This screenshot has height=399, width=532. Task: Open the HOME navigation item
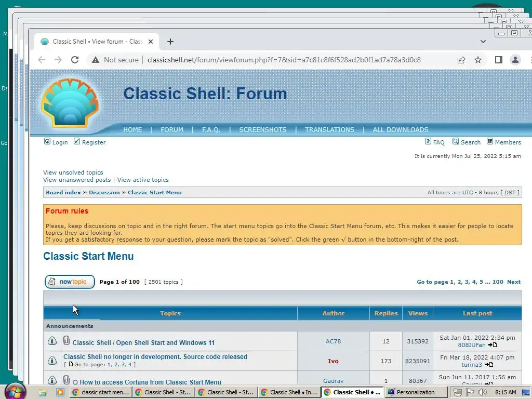[132, 129]
